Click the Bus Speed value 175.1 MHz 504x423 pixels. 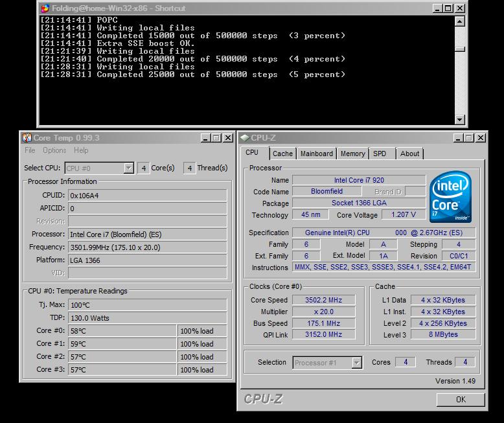click(x=324, y=323)
